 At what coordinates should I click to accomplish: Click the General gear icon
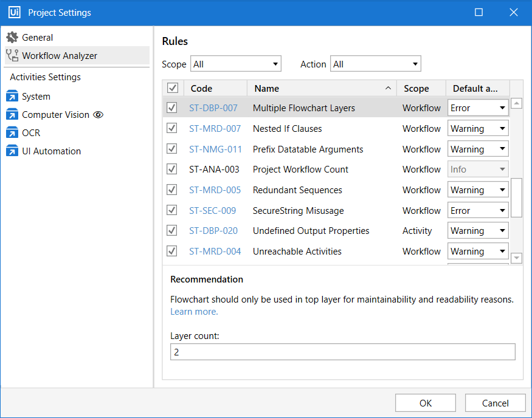point(12,38)
